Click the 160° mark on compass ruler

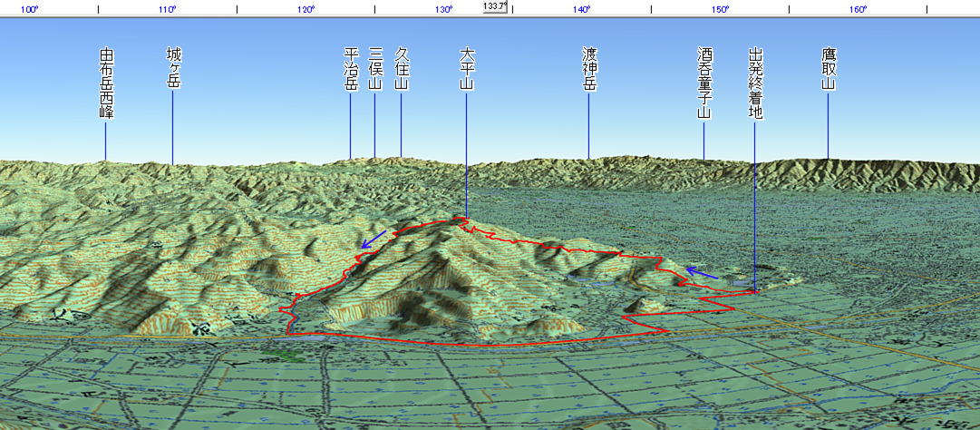[x=859, y=10]
